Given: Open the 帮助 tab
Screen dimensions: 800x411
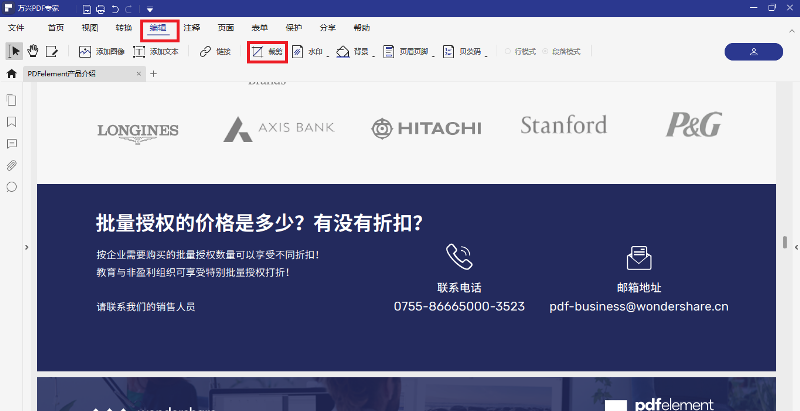Looking at the screenshot, I should coord(362,28).
